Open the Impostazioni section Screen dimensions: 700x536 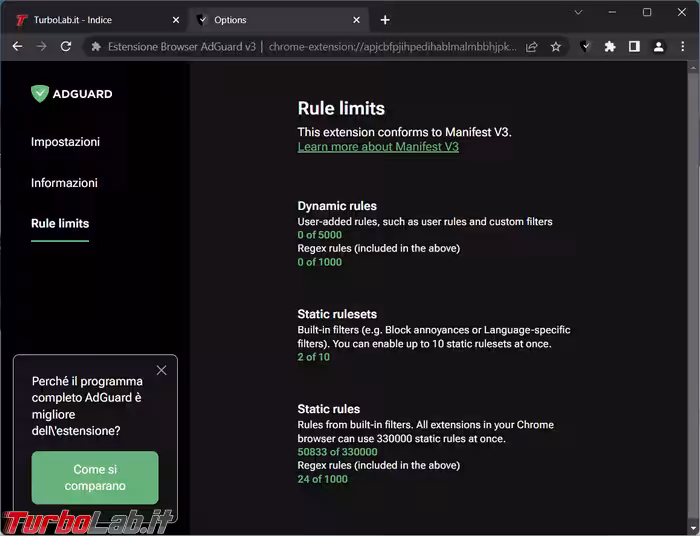pyautogui.click(x=65, y=142)
